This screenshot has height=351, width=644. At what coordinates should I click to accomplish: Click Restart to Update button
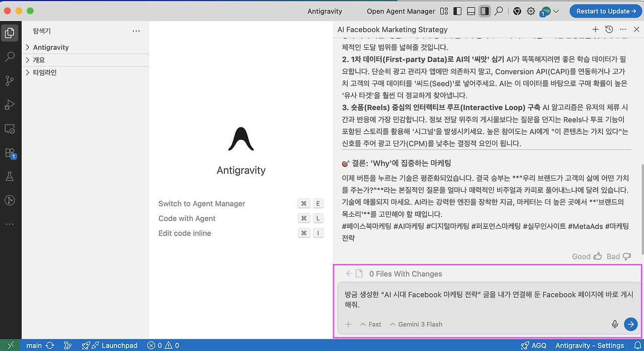point(605,11)
